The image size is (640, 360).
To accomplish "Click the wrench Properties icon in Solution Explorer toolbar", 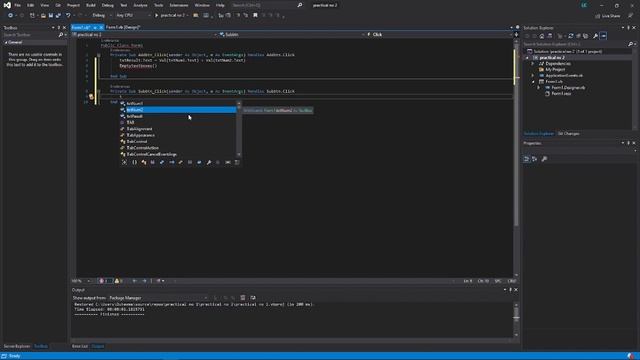I will pos(596,36).
